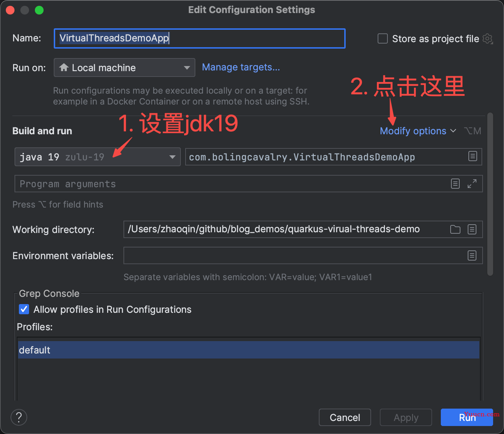The width and height of the screenshot is (504, 434).
Task: Open the main class browse icon
Action: (472, 156)
